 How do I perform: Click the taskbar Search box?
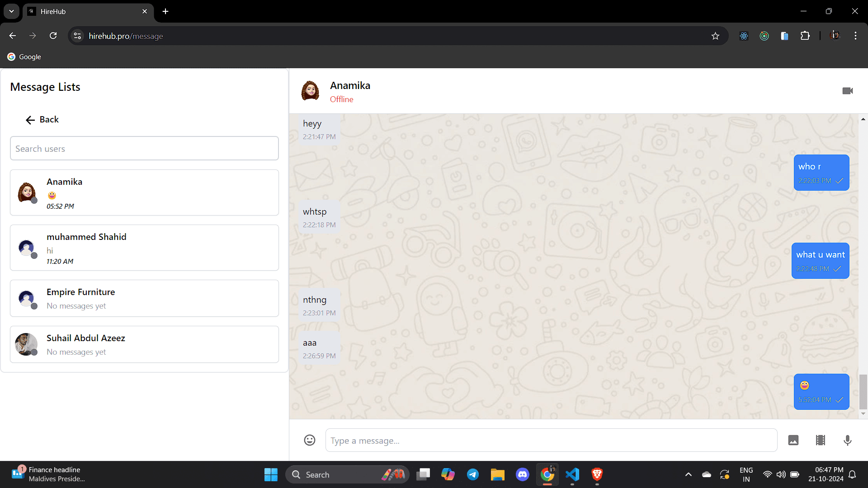(x=347, y=474)
